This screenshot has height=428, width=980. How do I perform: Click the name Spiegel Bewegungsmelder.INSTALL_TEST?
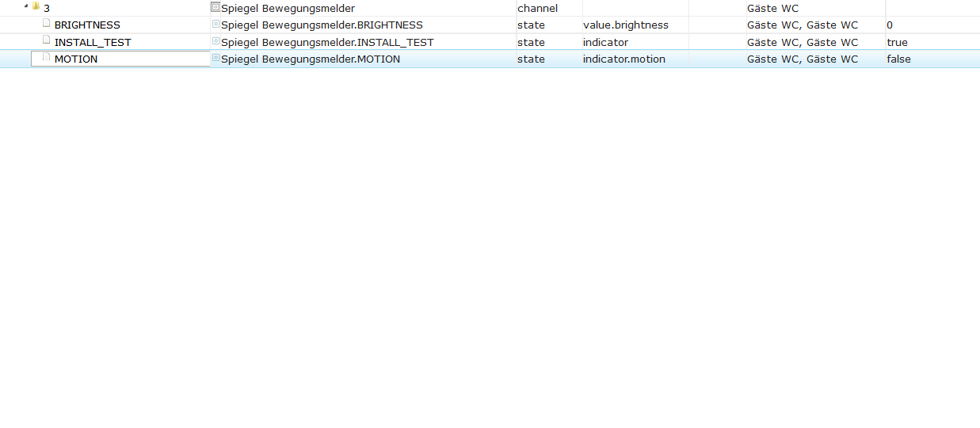point(327,42)
